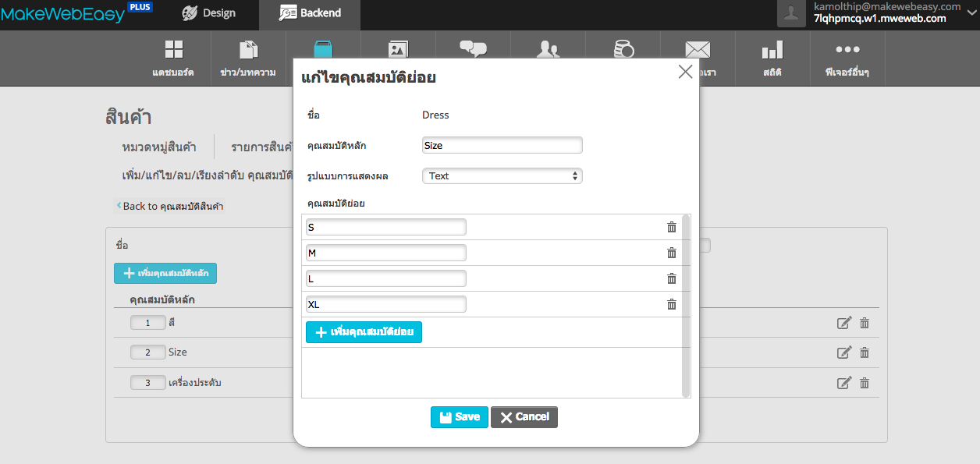
Task: Click the user avatar icon
Action: pyautogui.click(x=791, y=13)
